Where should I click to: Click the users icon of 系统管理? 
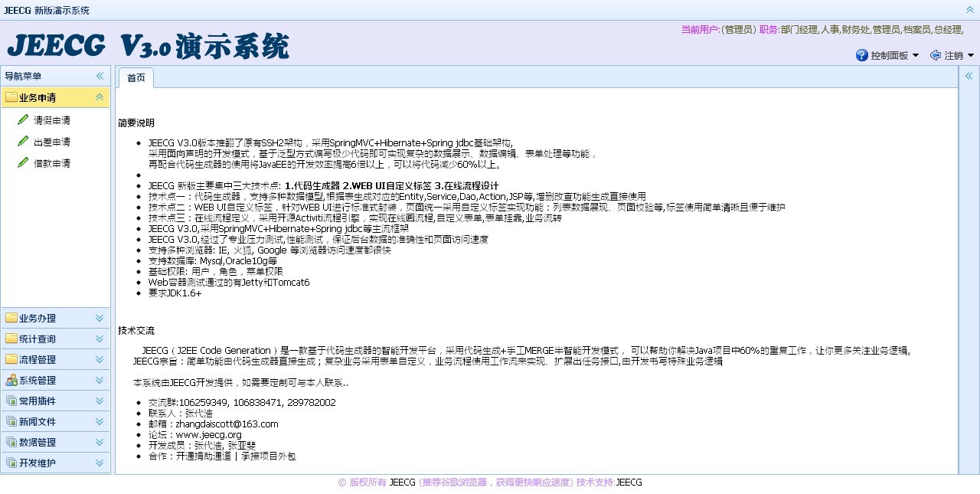coord(11,380)
